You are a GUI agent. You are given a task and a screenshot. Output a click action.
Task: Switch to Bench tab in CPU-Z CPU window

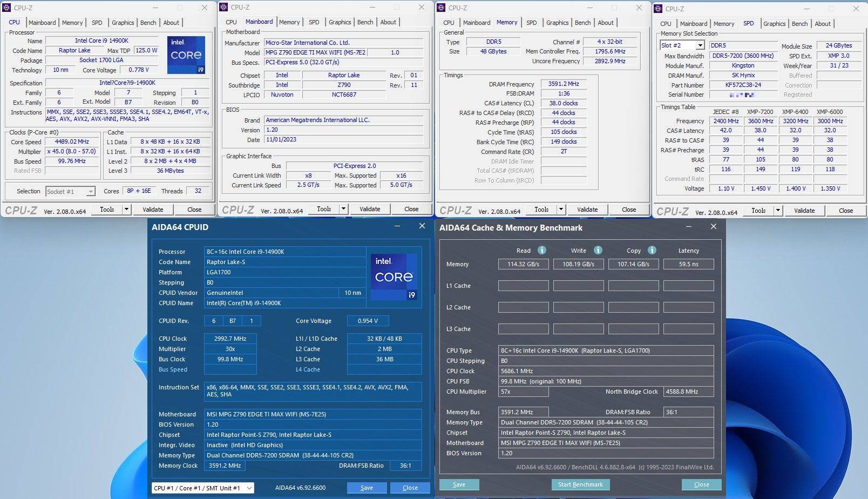point(148,23)
